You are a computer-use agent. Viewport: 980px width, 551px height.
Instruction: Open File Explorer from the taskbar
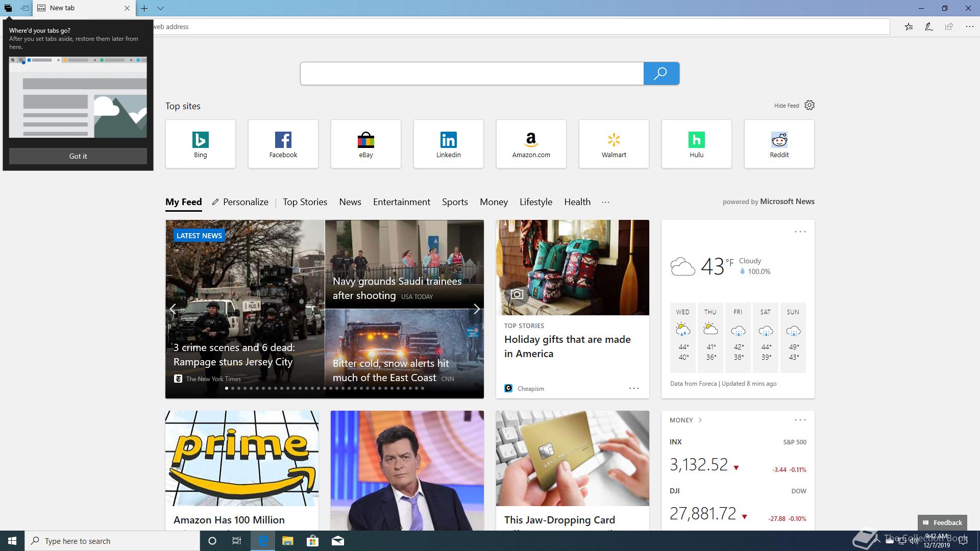(x=288, y=541)
